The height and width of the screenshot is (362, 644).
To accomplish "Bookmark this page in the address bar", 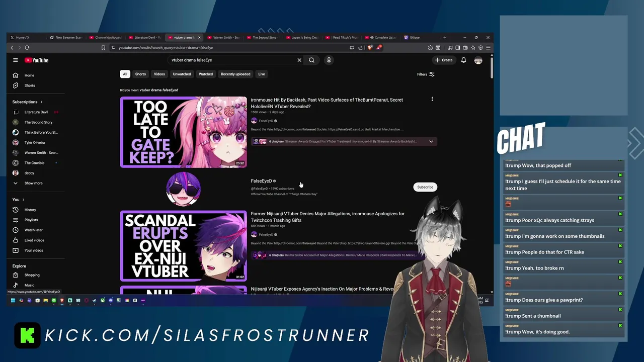I will (x=103, y=48).
